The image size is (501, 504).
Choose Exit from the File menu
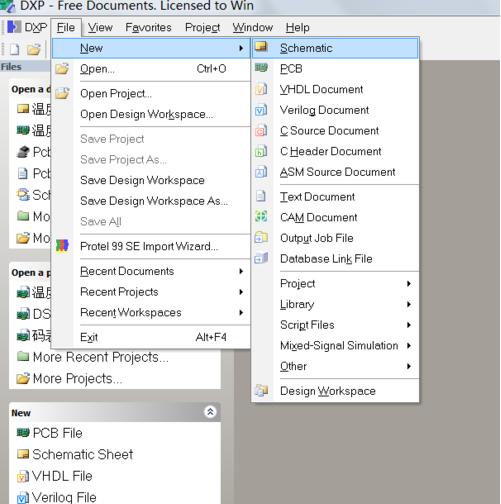pyautogui.click(x=152, y=337)
